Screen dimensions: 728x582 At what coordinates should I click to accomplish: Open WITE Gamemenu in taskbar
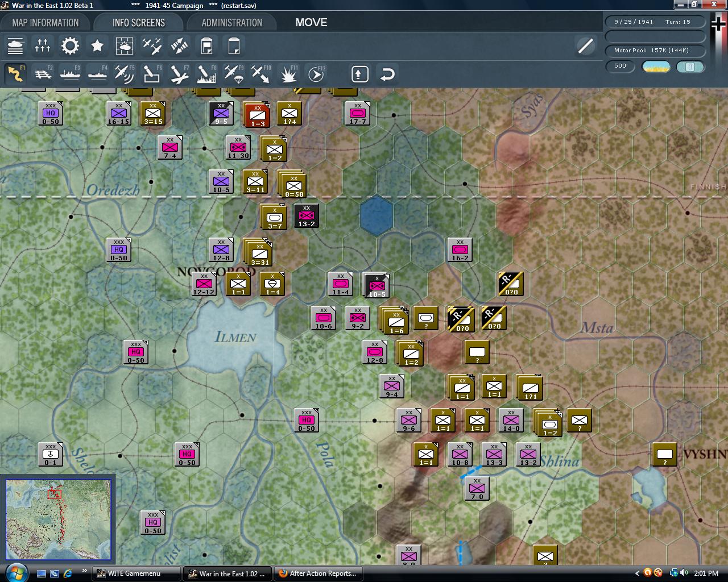click(x=136, y=573)
